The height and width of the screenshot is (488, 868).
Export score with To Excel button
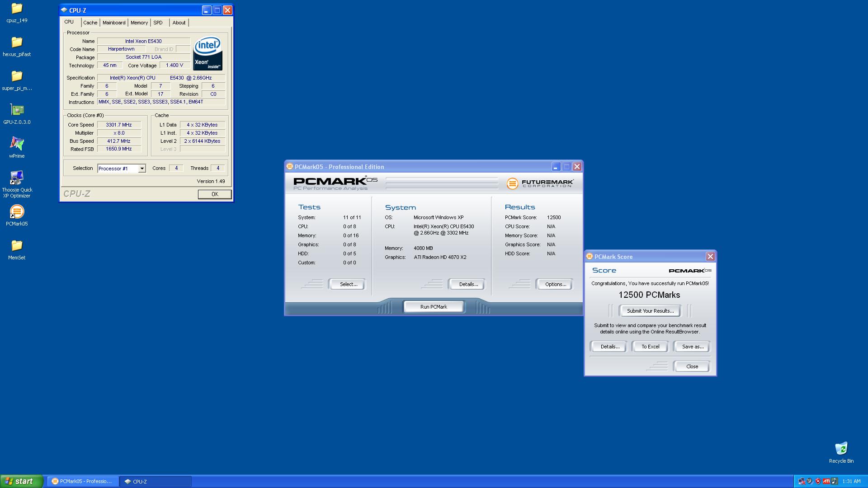tap(650, 347)
